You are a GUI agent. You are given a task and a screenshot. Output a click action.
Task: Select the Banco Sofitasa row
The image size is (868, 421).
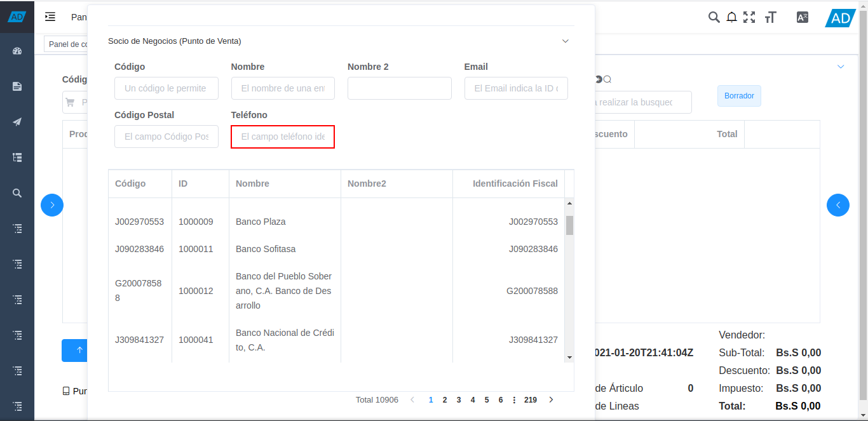336,249
